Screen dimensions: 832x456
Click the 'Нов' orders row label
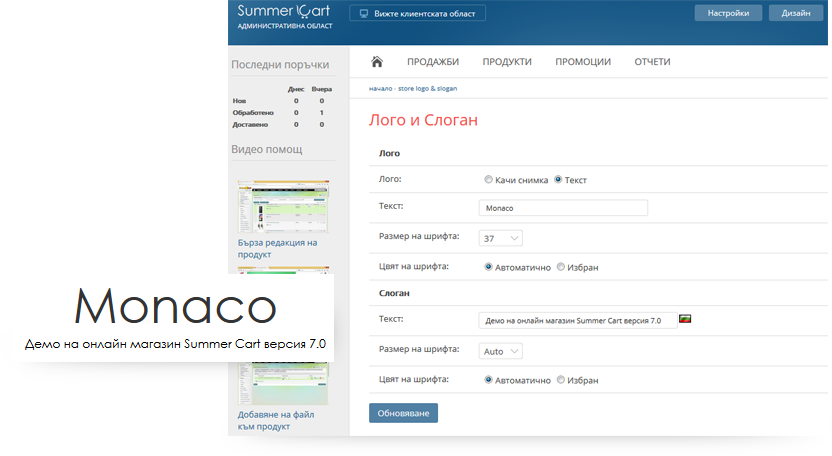click(239, 101)
